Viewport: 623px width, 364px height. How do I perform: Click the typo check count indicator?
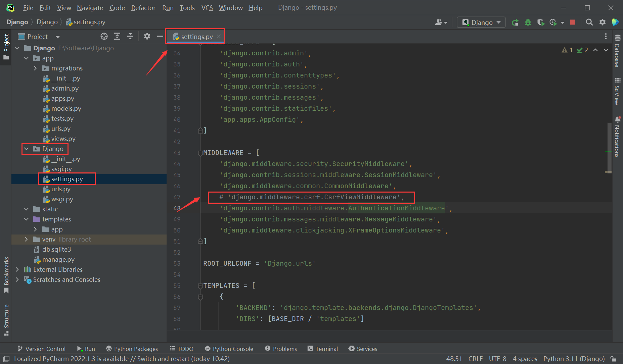point(582,50)
